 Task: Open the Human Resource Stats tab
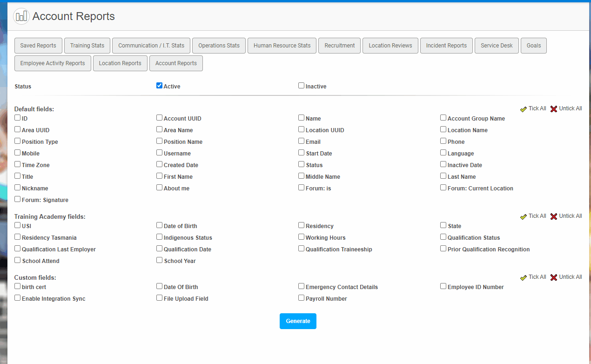coord(282,46)
